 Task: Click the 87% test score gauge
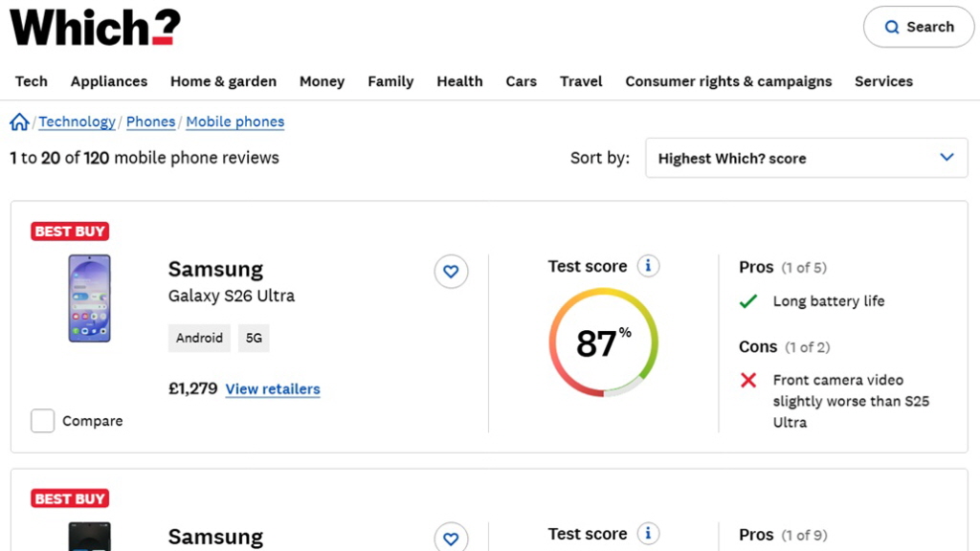coord(603,342)
